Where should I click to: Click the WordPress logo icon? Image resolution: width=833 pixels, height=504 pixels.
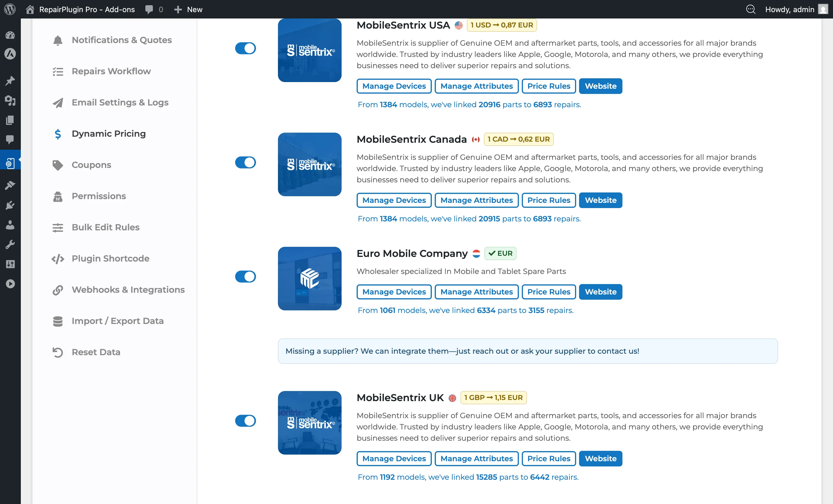click(10, 9)
